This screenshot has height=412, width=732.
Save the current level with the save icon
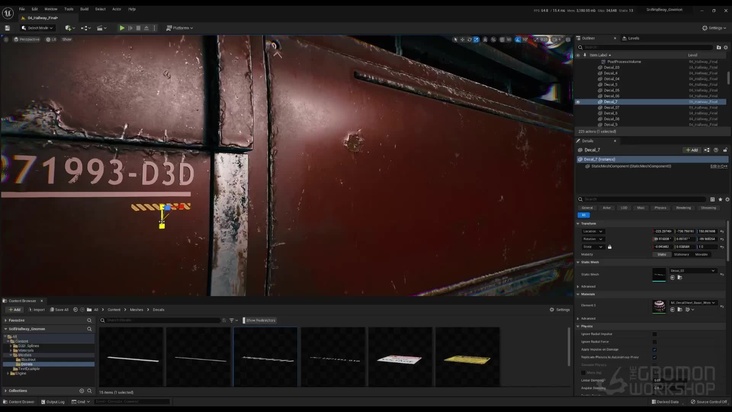click(x=7, y=28)
